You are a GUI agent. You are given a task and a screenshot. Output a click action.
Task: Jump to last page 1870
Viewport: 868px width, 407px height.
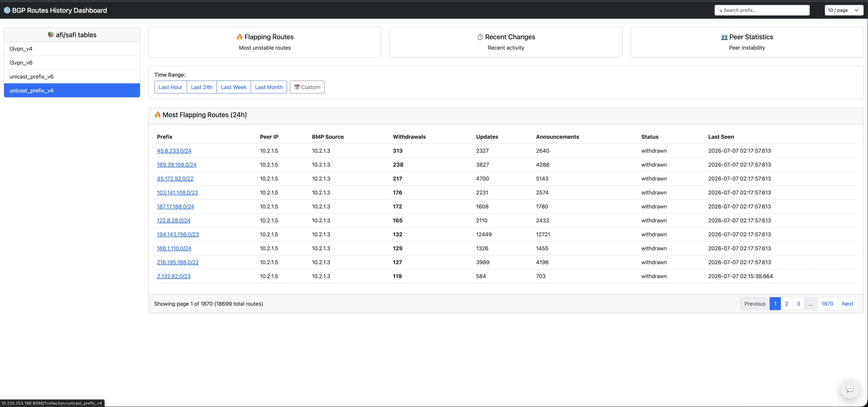[827, 304]
